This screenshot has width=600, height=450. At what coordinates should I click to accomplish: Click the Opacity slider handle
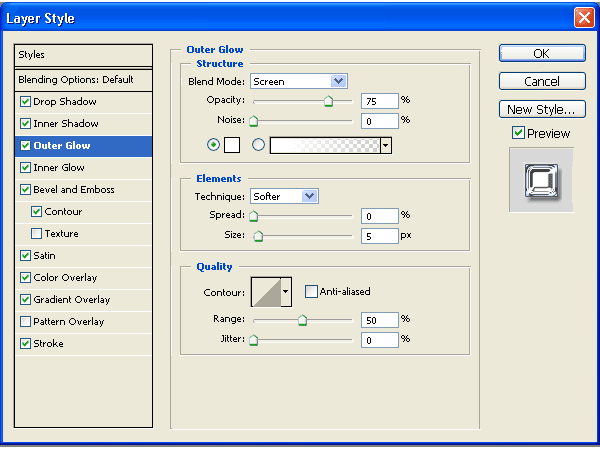tap(328, 101)
